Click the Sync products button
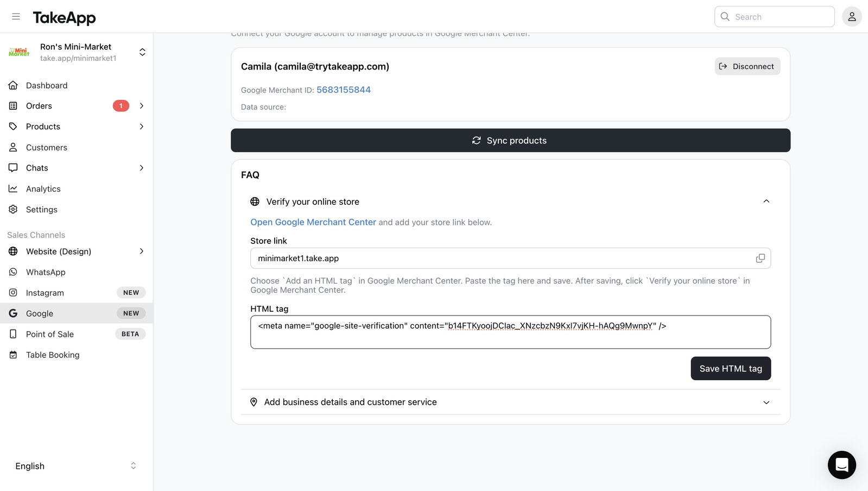Screen dimensions: 868x491 click(510, 140)
